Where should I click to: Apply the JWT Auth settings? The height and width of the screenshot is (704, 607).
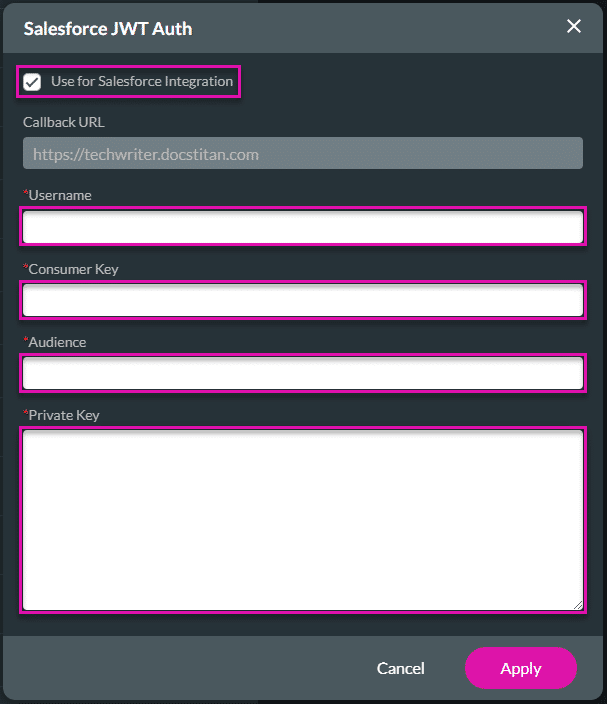[x=521, y=668]
